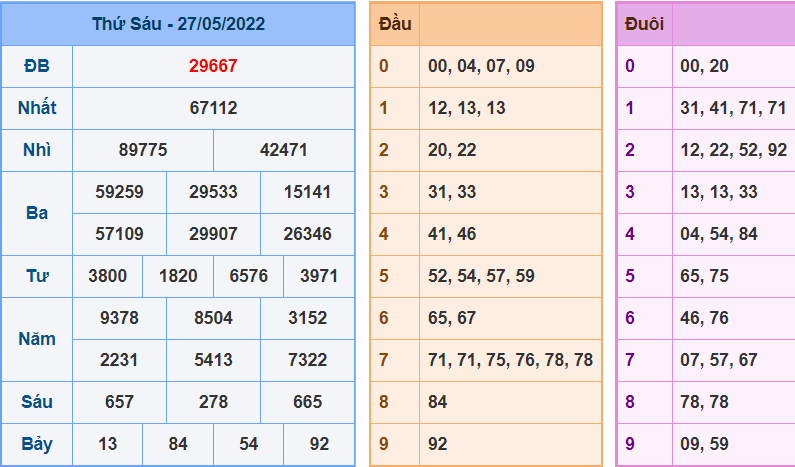Image resolution: width=795 pixels, height=467 pixels.
Task: Select Đầu values "52, 54, 57, 59"
Action: (x=481, y=276)
